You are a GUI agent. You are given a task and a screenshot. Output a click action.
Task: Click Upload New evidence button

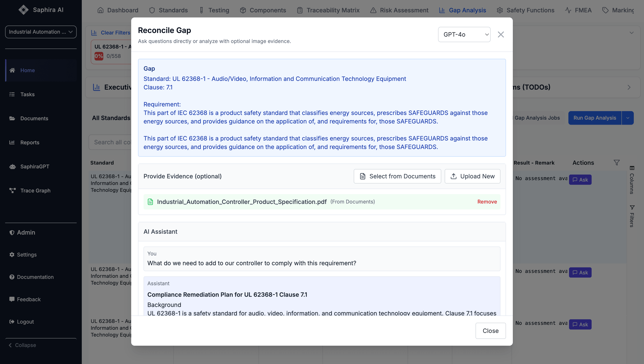click(x=472, y=176)
